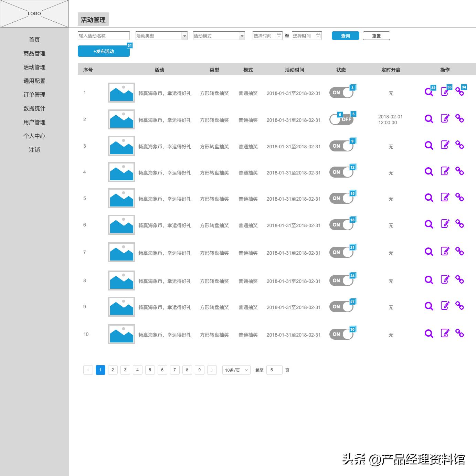Viewport: 476px width, 476px height.
Task: Click the calendar icon in the second date picker
Action: coord(318,35)
